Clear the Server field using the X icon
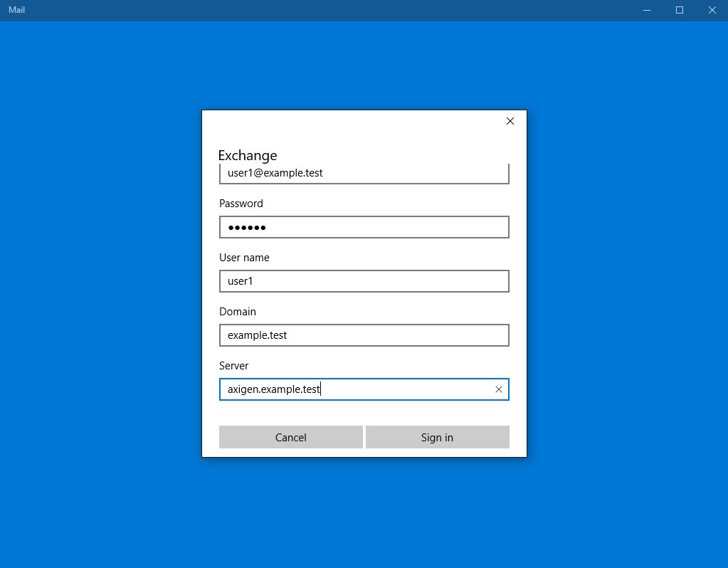Screen dimensions: 728x568 click(x=498, y=389)
